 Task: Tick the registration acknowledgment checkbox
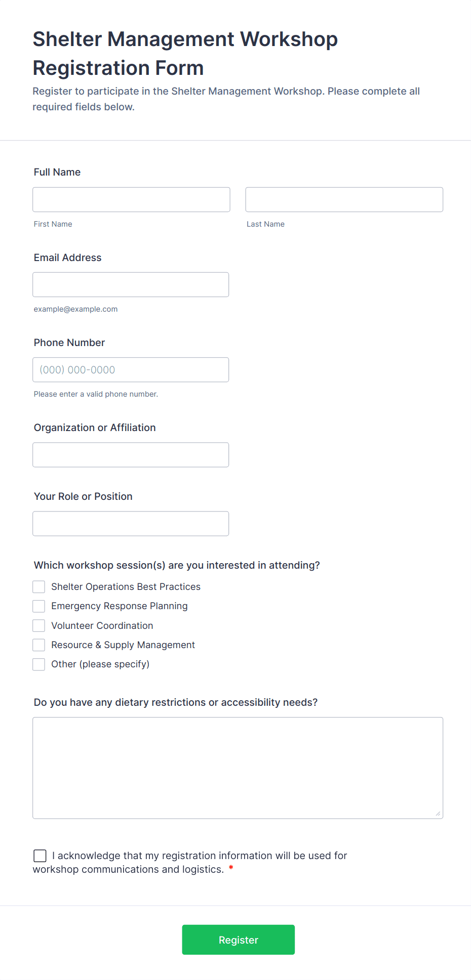tap(40, 856)
